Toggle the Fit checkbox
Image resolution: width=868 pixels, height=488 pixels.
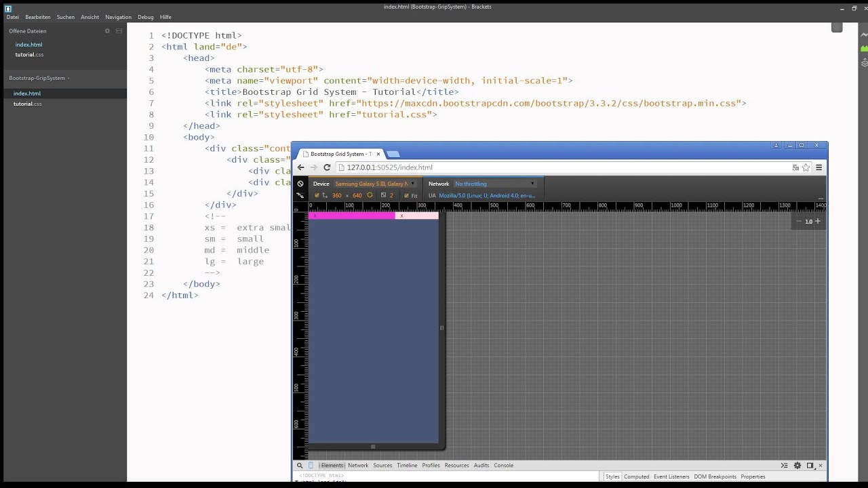(406, 196)
